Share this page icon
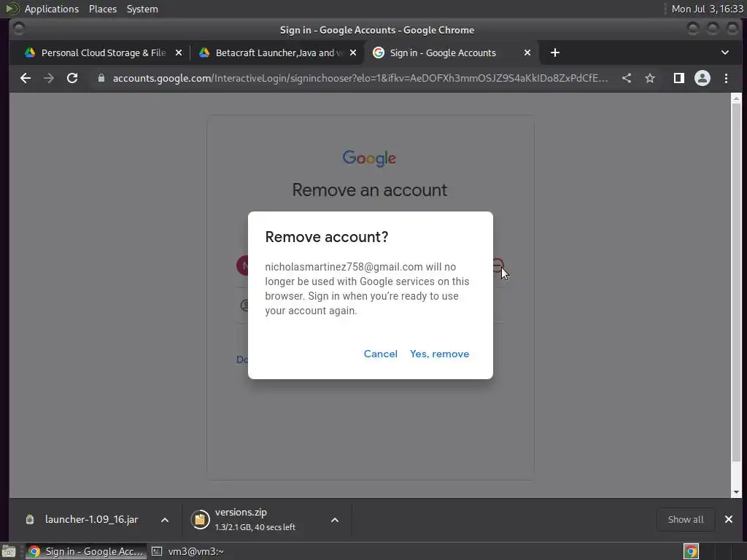The image size is (747, 560). 627,78
